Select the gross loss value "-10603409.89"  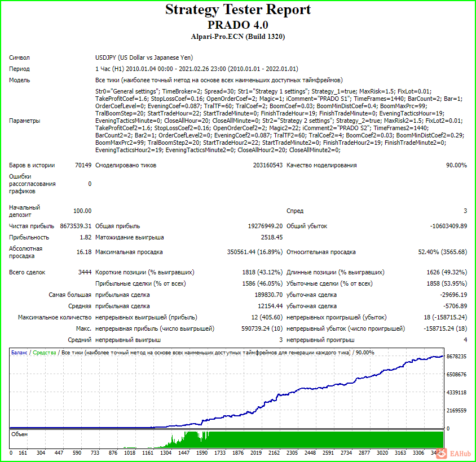tap(448, 226)
